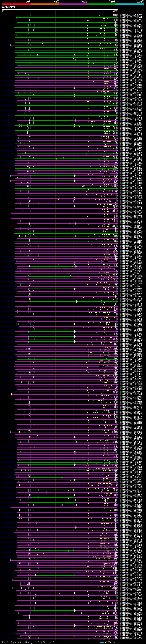Select the UniRef100_C5WM47 label
The height and width of the screenshot is (644, 146).
coord(131,477)
